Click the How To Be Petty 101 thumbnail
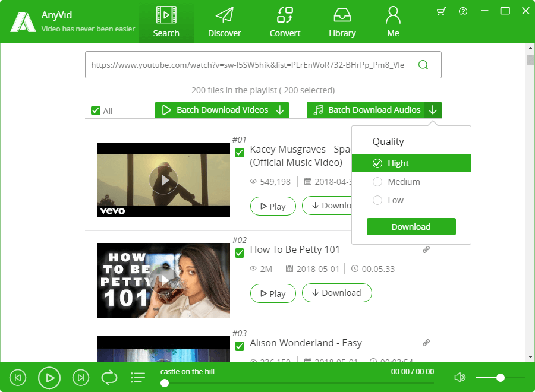 [x=163, y=280]
